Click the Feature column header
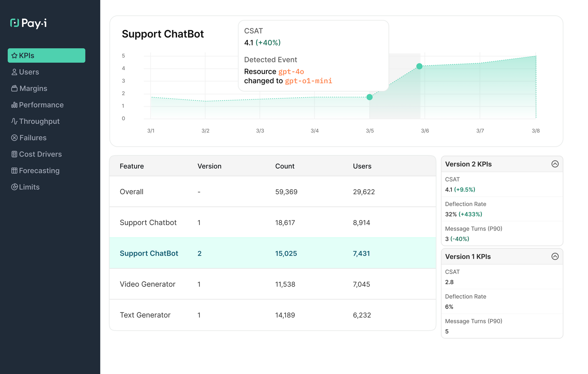 pyautogui.click(x=132, y=166)
